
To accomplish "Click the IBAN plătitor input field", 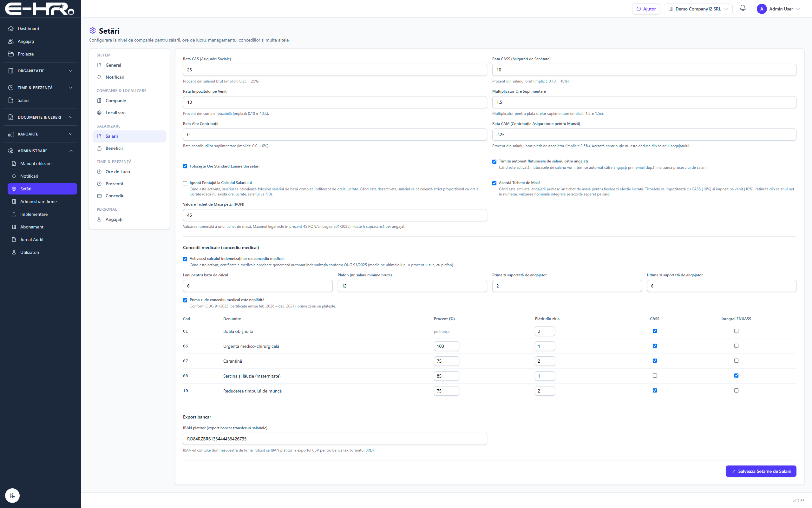I will (335, 439).
